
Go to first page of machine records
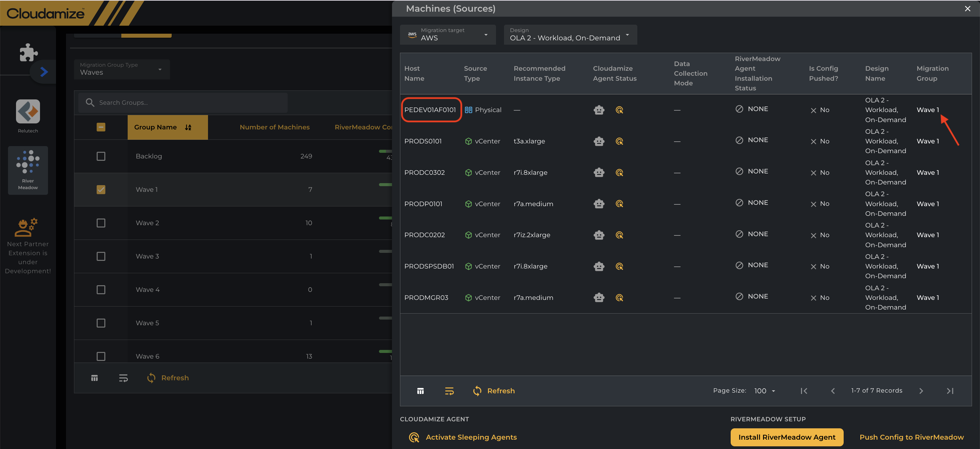point(804,391)
